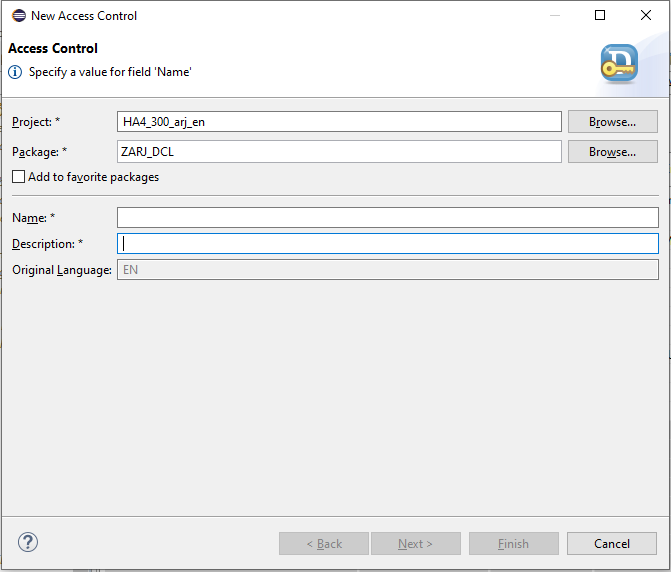Click into the Description text field
This screenshot has width=671, height=572.
388,244
